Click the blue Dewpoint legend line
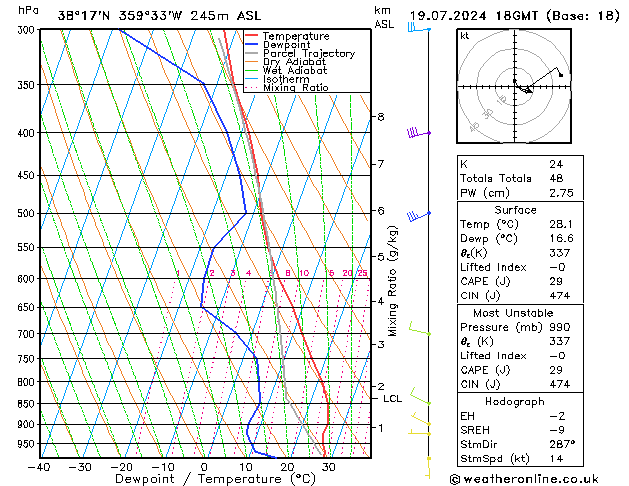 tap(251, 45)
